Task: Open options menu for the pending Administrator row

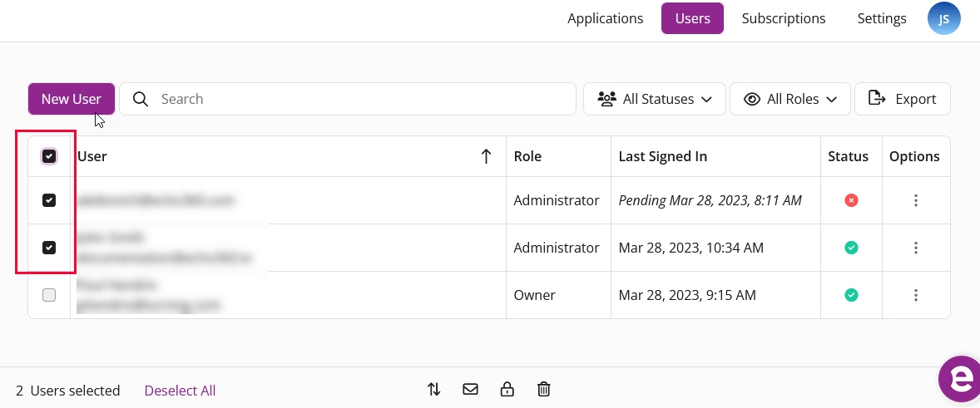Action: [x=916, y=200]
